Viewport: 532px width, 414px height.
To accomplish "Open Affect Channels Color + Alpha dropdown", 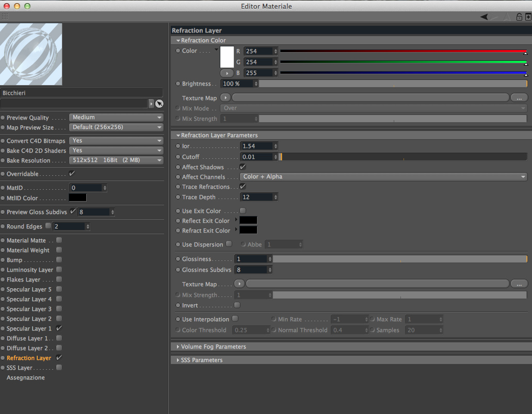I will point(383,177).
